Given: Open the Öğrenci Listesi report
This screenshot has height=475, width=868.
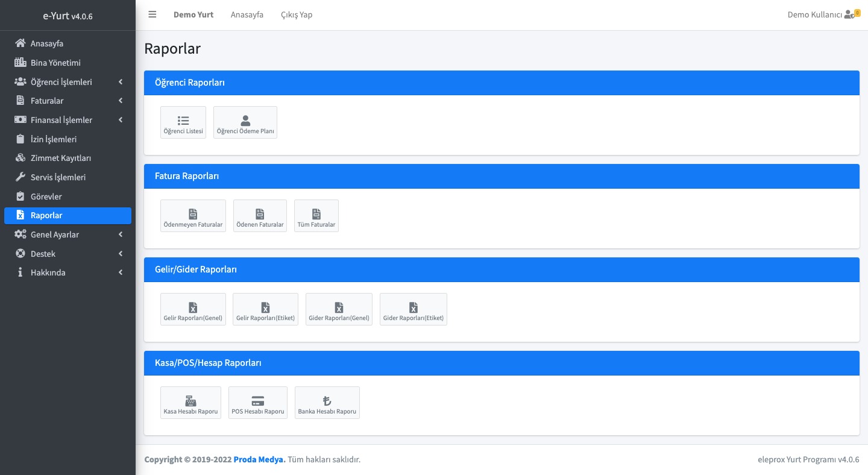Looking at the screenshot, I should [x=183, y=122].
